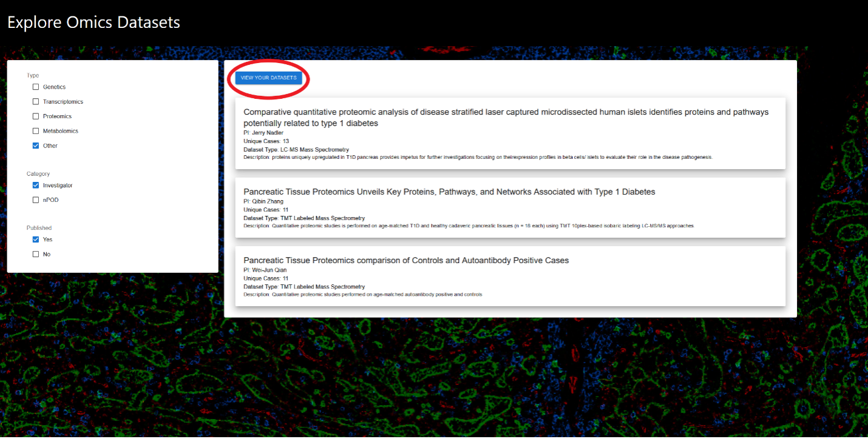Check the Transcriptomics filter box
The height and width of the screenshot is (439, 868).
pos(36,102)
